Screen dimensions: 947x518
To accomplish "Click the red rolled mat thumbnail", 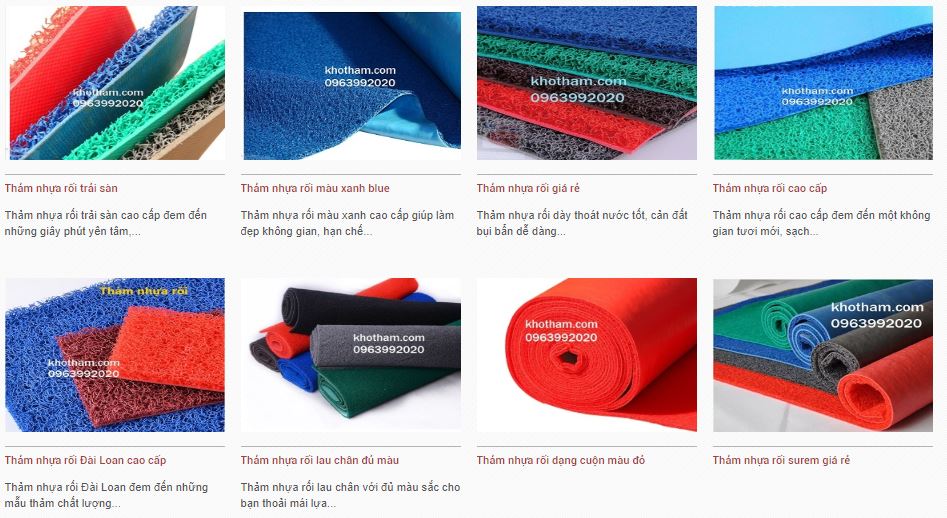I will [x=586, y=355].
